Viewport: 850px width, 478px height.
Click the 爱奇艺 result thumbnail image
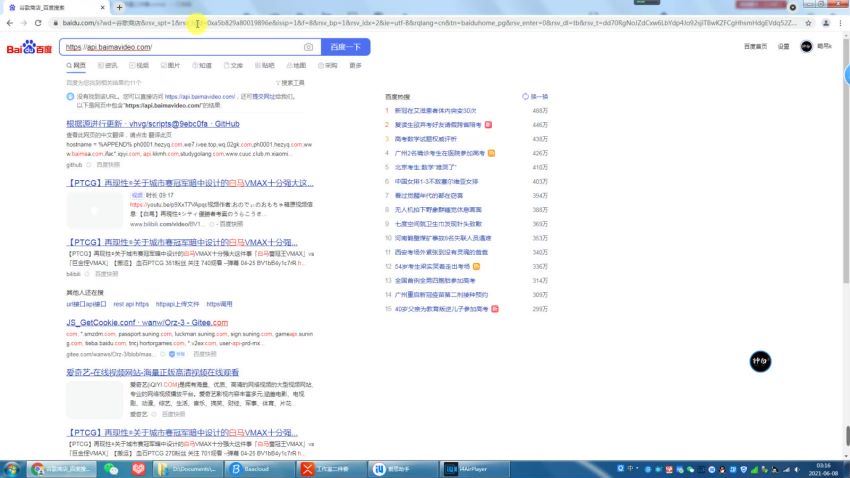(x=95, y=400)
